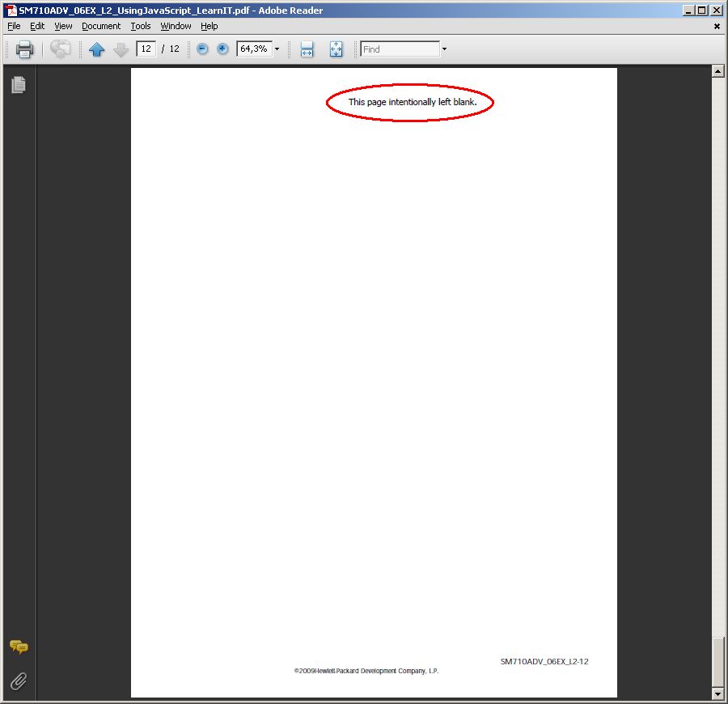Expand the Find options dropdown arrow

[444, 49]
